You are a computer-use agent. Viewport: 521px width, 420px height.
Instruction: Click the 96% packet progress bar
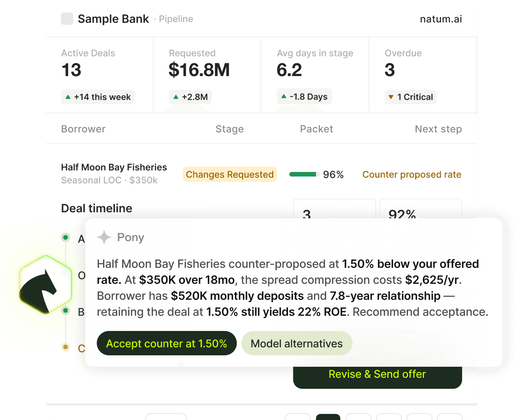click(304, 175)
